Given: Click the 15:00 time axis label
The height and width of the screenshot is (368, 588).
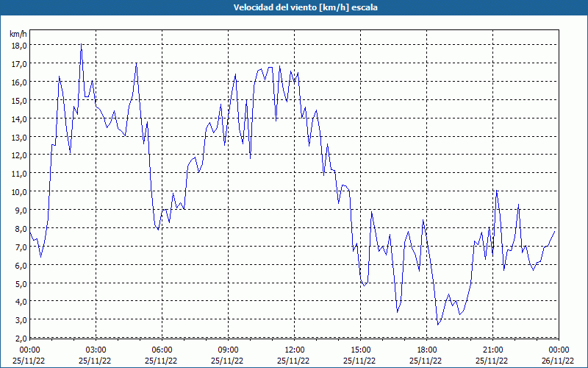Looking at the screenshot, I should pyautogui.click(x=361, y=350).
